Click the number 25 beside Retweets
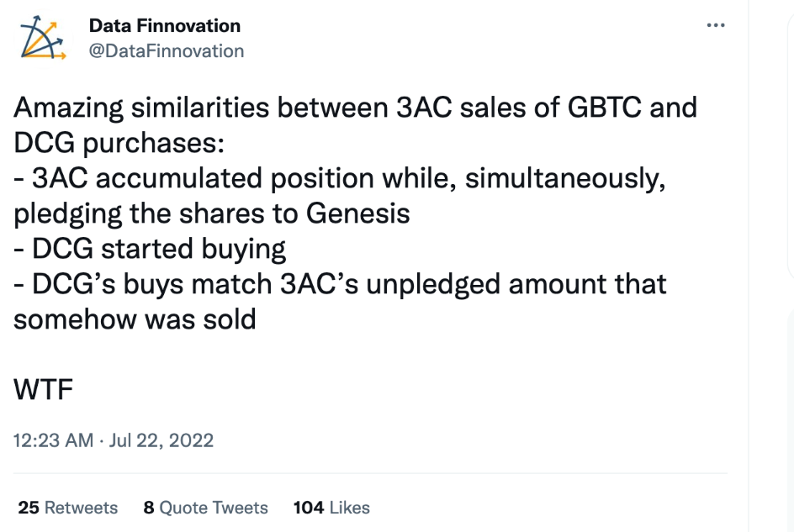 (29, 507)
